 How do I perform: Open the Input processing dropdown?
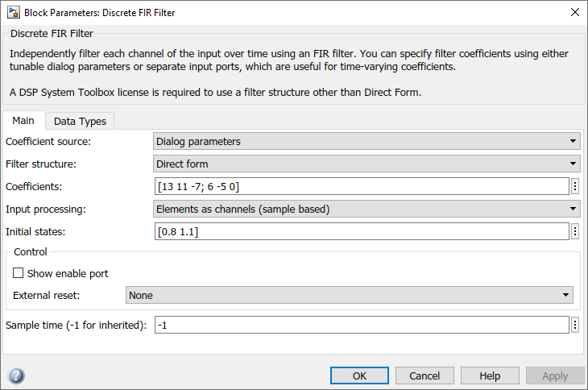366,209
